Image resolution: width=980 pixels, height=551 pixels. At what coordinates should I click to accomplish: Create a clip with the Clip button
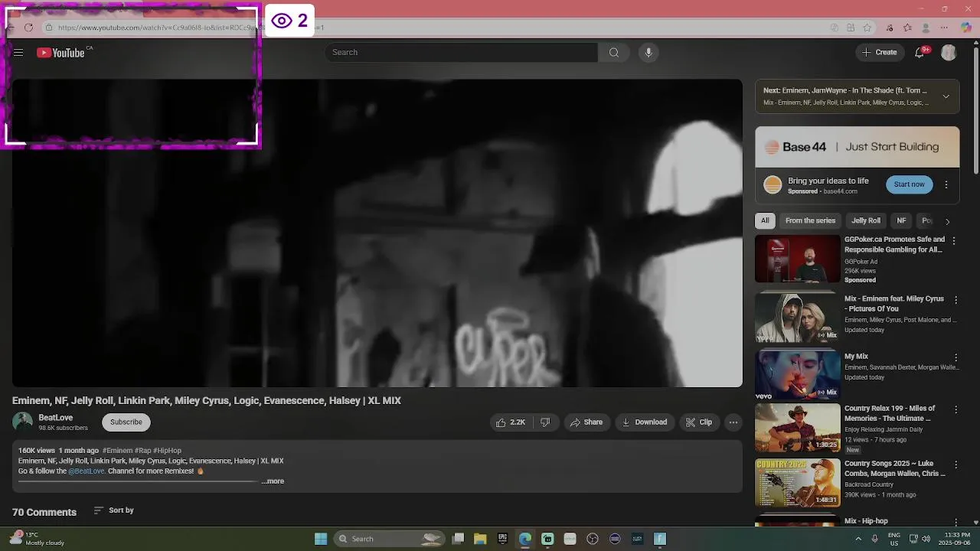698,422
